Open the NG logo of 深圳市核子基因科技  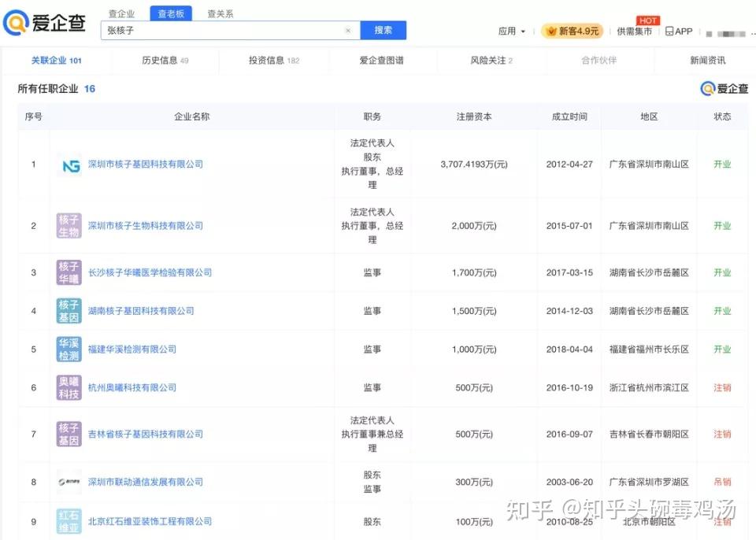coord(69,165)
